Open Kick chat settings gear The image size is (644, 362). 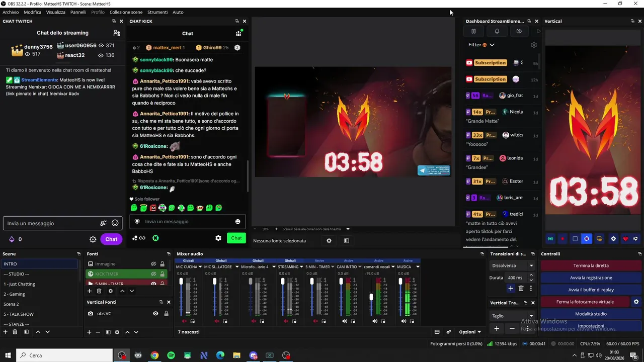pos(218,238)
